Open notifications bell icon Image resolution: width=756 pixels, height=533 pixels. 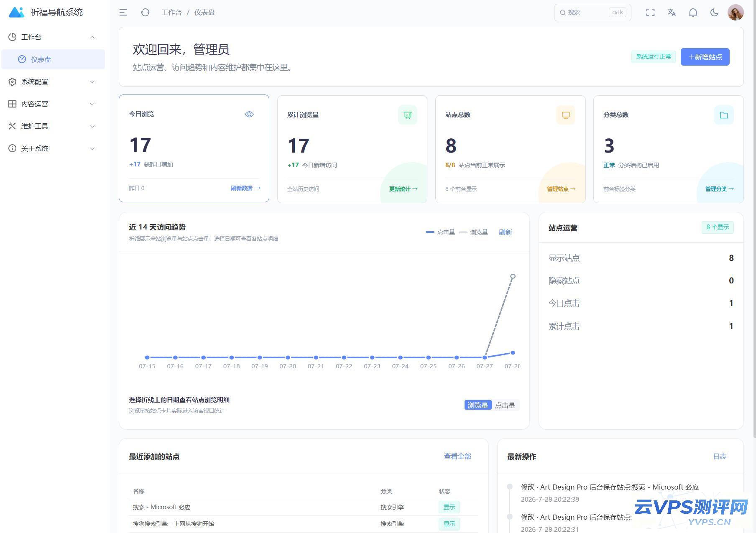[x=693, y=13]
